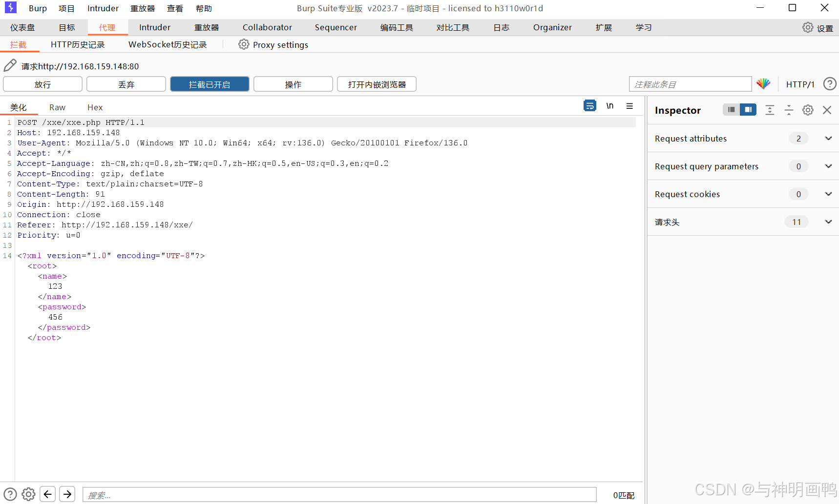Collapse all Inspector sections icon
Image resolution: width=839 pixels, height=504 pixels.
789,110
